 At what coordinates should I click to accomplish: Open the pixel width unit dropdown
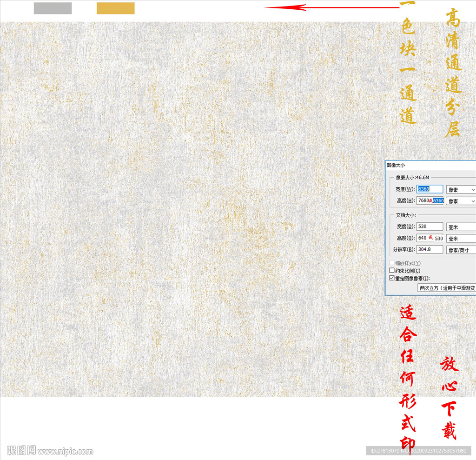pos(461,190)
